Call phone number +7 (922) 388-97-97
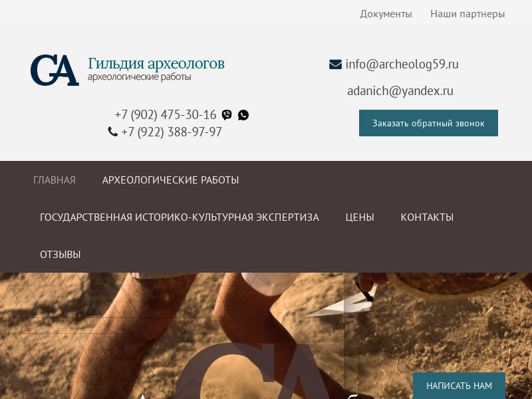 [172, 132]
